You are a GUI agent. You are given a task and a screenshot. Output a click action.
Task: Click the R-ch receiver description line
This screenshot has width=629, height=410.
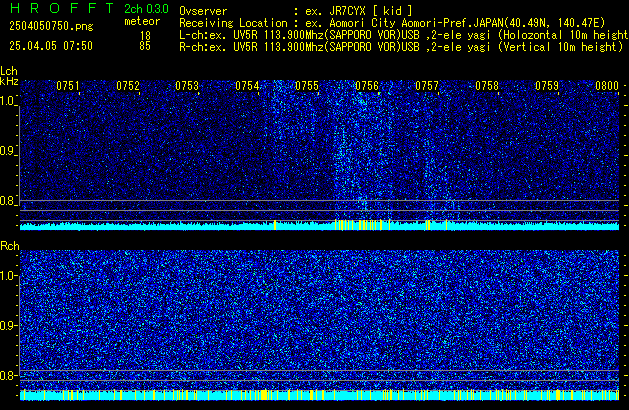pyautogui.click(x=401, y=47)
